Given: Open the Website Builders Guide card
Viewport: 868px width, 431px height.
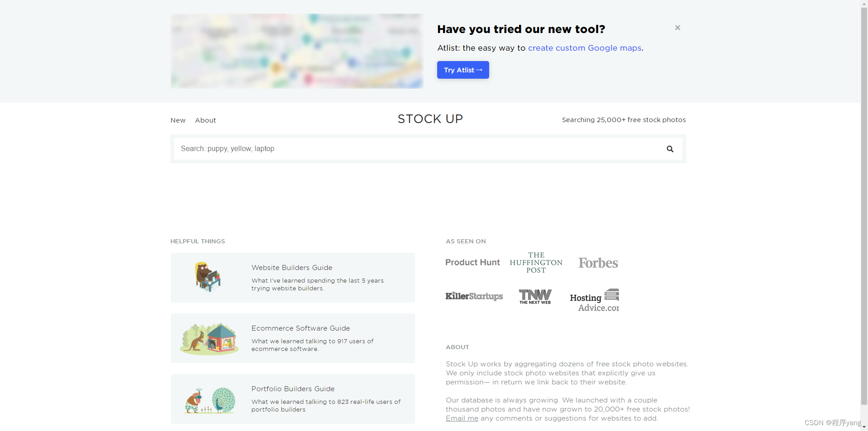Looking at the screenshot, I should click(x=293, y=278).
